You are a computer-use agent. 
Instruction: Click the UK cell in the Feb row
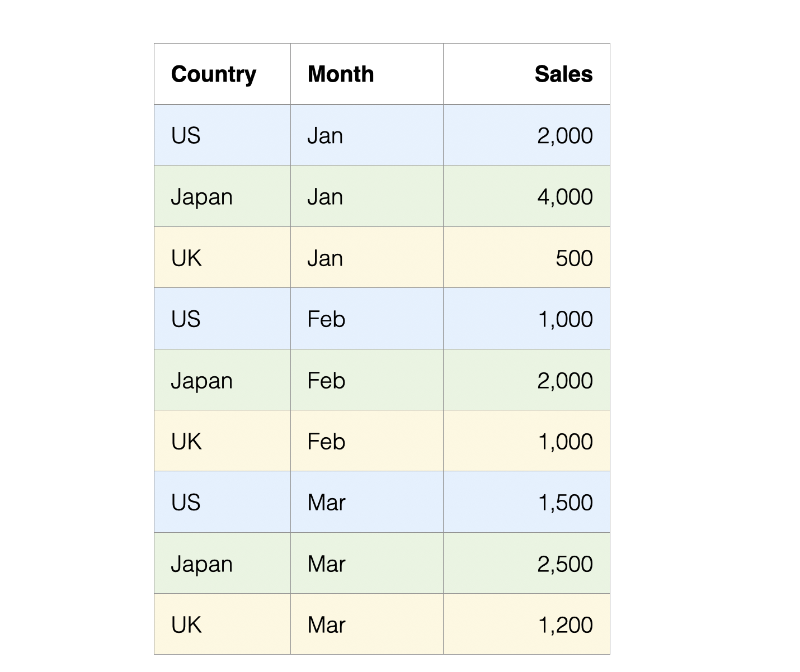tap(222, 441)
